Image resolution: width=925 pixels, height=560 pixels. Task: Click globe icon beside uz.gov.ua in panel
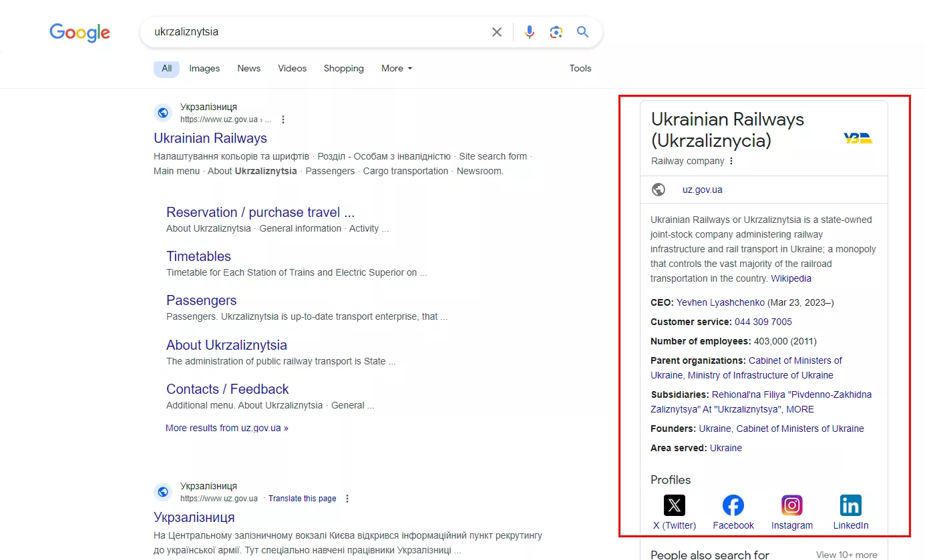(x=659, y=190)
